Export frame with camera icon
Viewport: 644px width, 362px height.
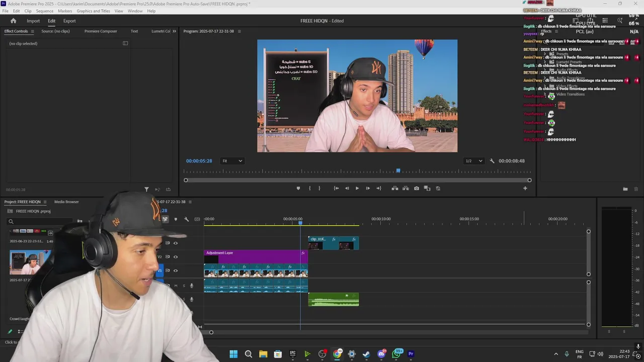416,188
